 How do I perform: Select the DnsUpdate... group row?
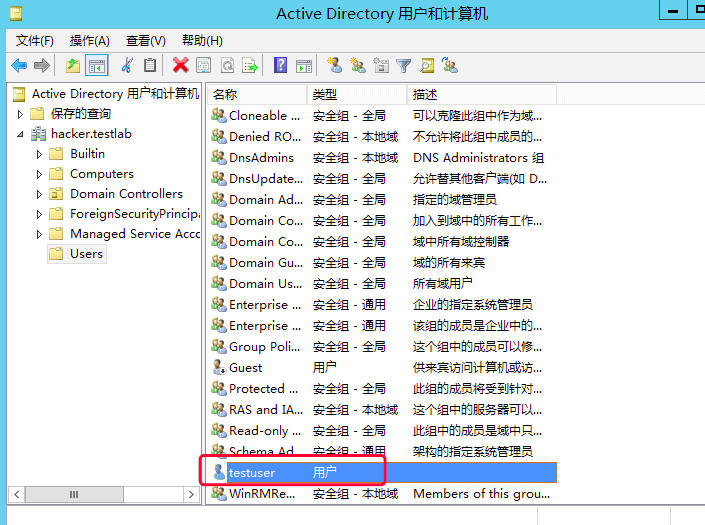coord(384,178)
